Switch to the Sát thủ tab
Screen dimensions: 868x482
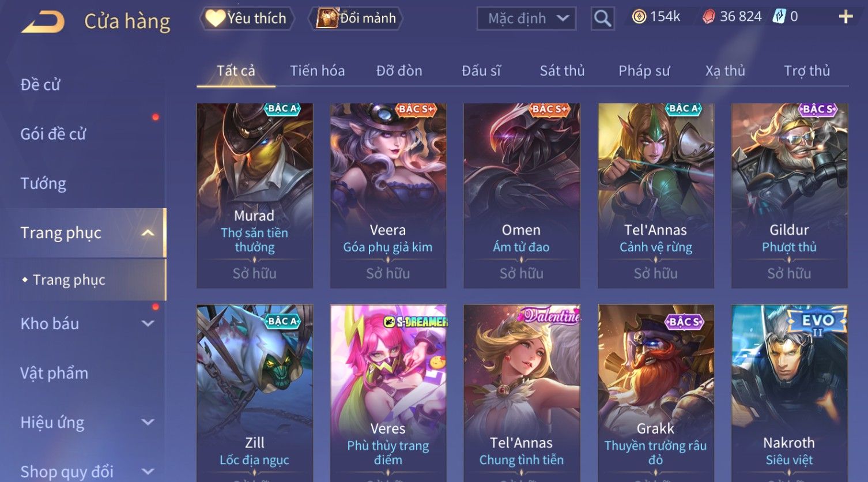[562, 71]
